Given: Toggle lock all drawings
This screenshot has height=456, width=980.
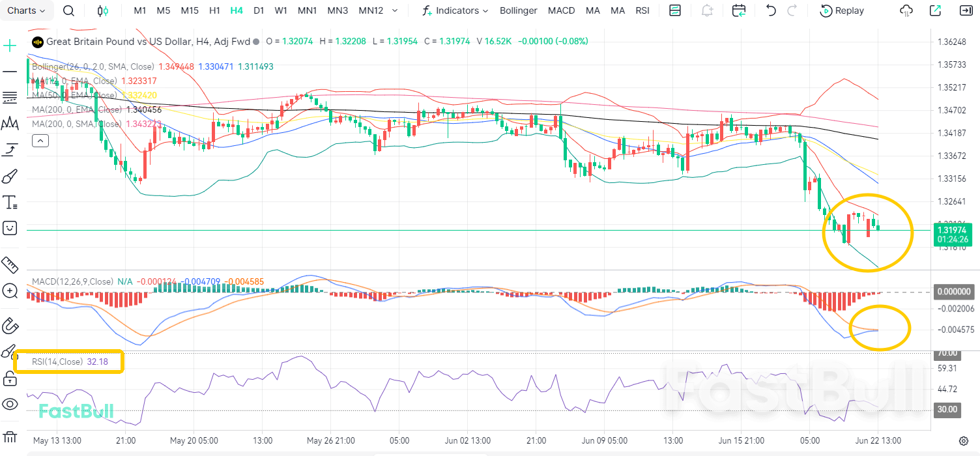Looking at the screenshot, I should click(x=10, y=378).
